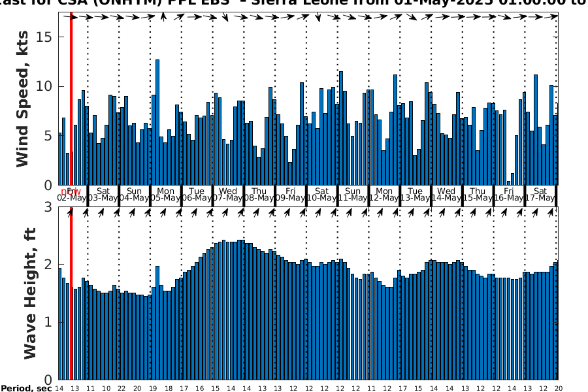Click the 5 tick on Wind Speed axis
The height and width of the screenshot is (392, 588).
[48, 136]
